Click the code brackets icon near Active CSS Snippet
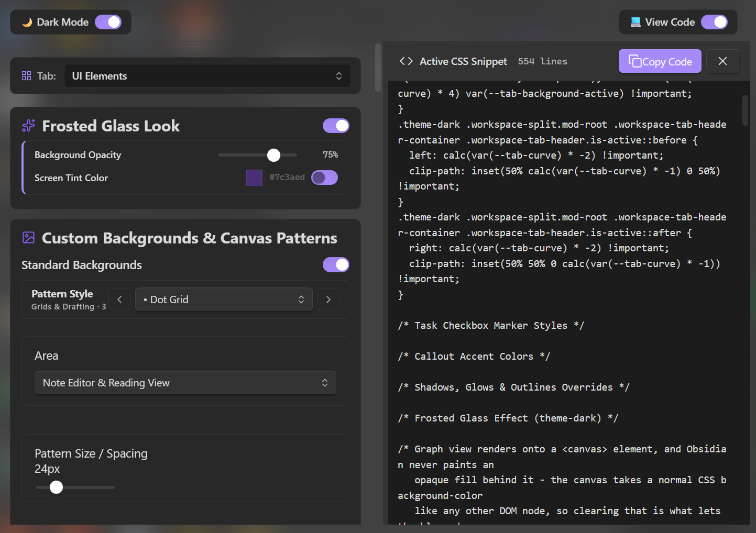Screen dimensions: 756x533 coord(406,61)
